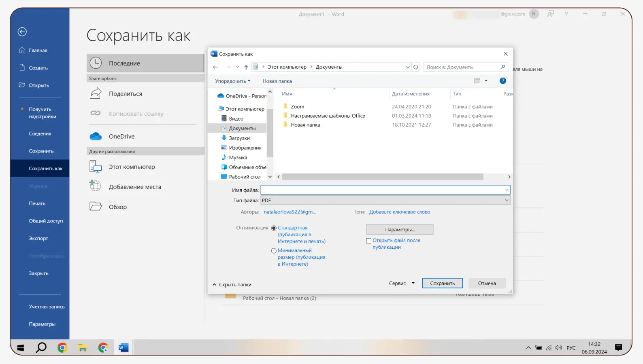The height and width of the screenshot is (364, 643).
Task: Click the Отмена button
Action: point(487,284)
